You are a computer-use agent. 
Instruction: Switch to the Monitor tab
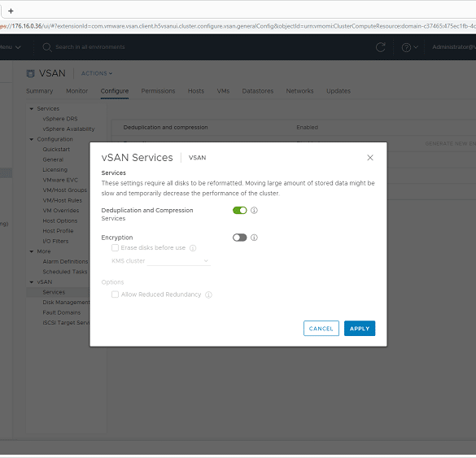(77, 91)
